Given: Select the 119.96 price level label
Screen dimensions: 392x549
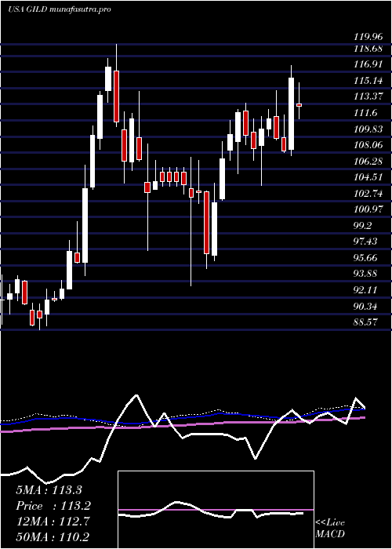Looking at the screenshot, I should tap(368, 35).
